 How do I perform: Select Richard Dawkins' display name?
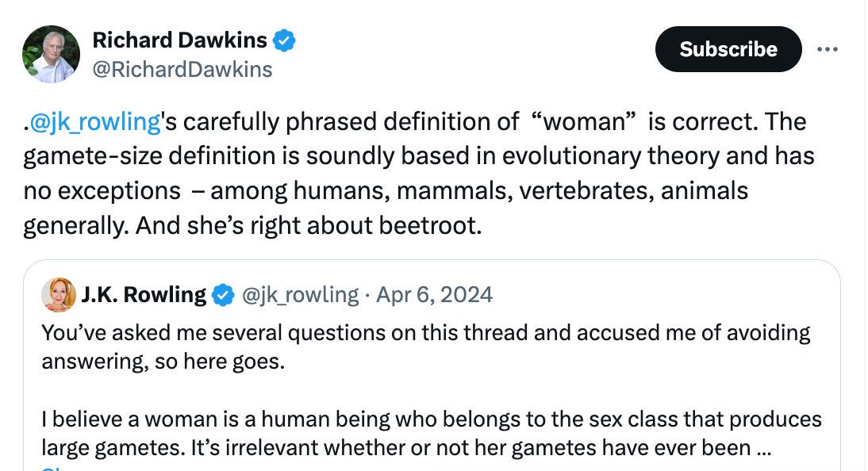179,40
